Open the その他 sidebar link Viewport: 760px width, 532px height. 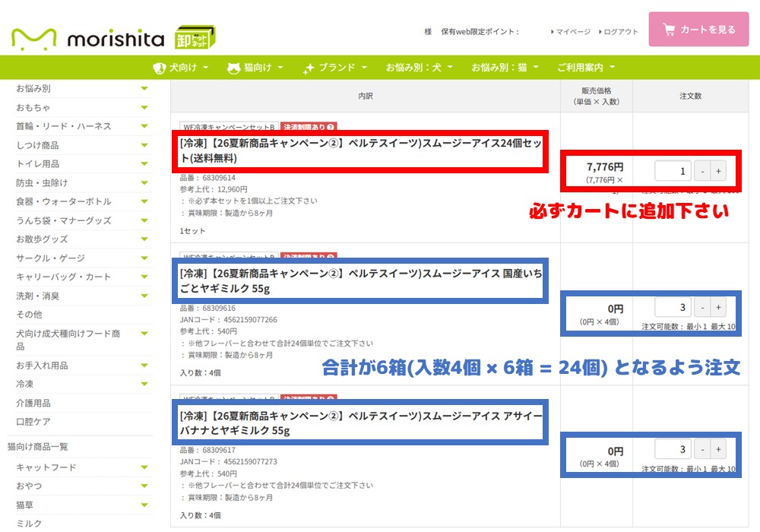coord(29,315)
